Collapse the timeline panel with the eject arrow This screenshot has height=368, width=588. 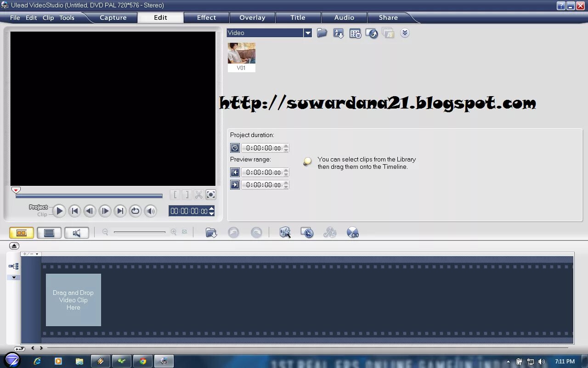[x=14, y=246]
